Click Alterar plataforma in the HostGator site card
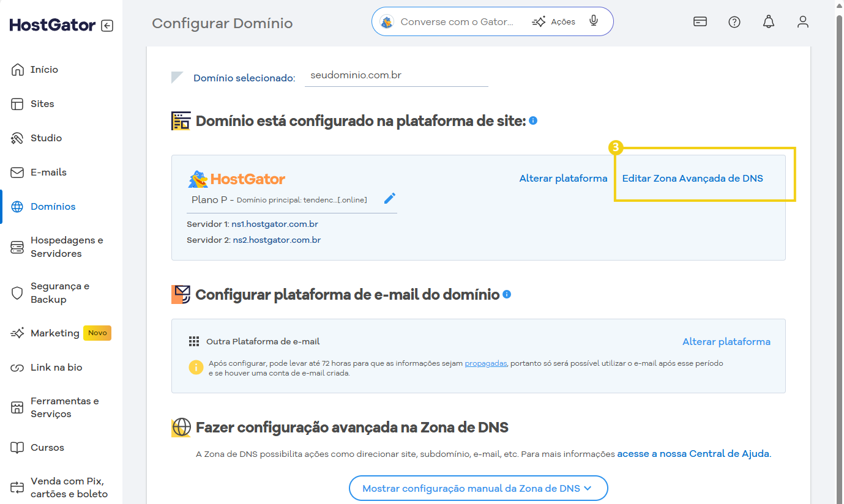This screenshot has height=504, width=844. click(563, 179)
